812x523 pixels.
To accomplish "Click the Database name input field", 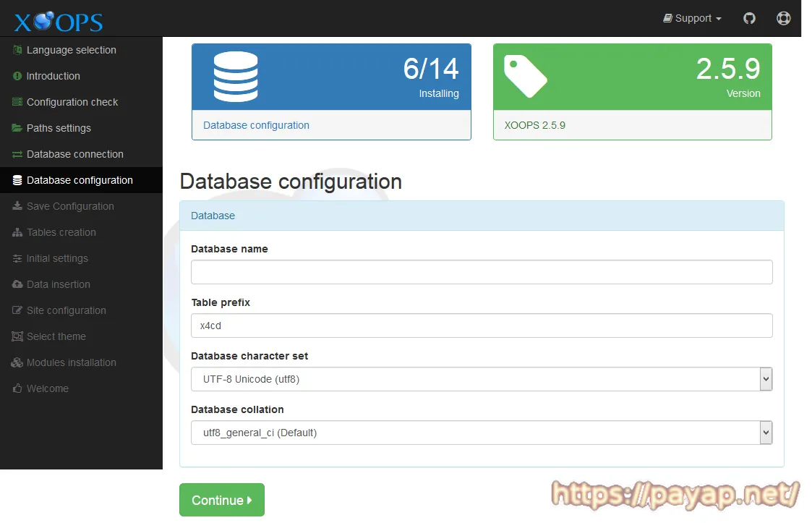I will tap(482, 272).
